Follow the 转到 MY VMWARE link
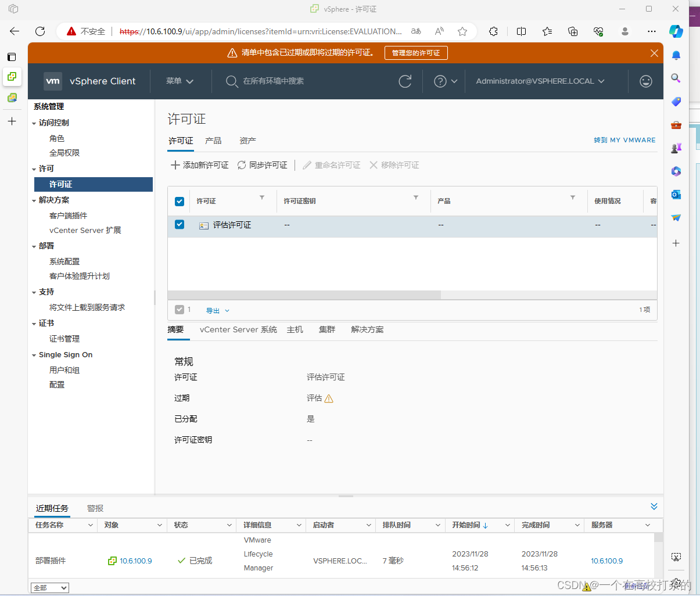The width and height of the screenshot is (700, 596). 624,140
